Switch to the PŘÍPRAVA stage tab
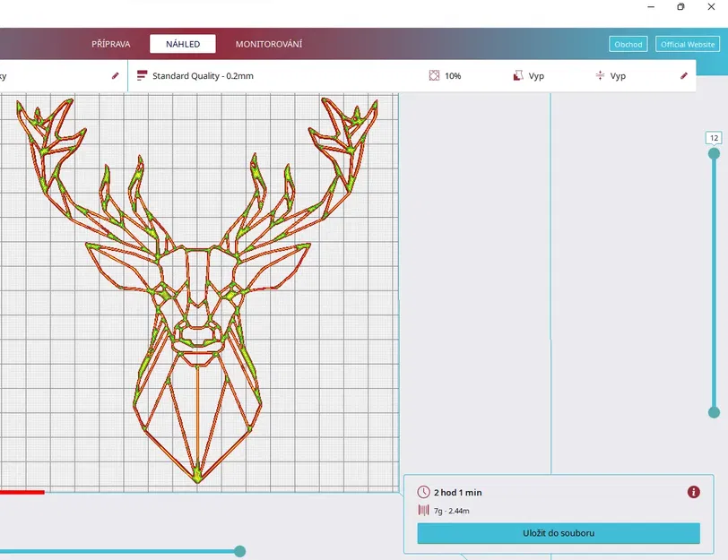This screenshot has height=560, width=728. [110, 44]
